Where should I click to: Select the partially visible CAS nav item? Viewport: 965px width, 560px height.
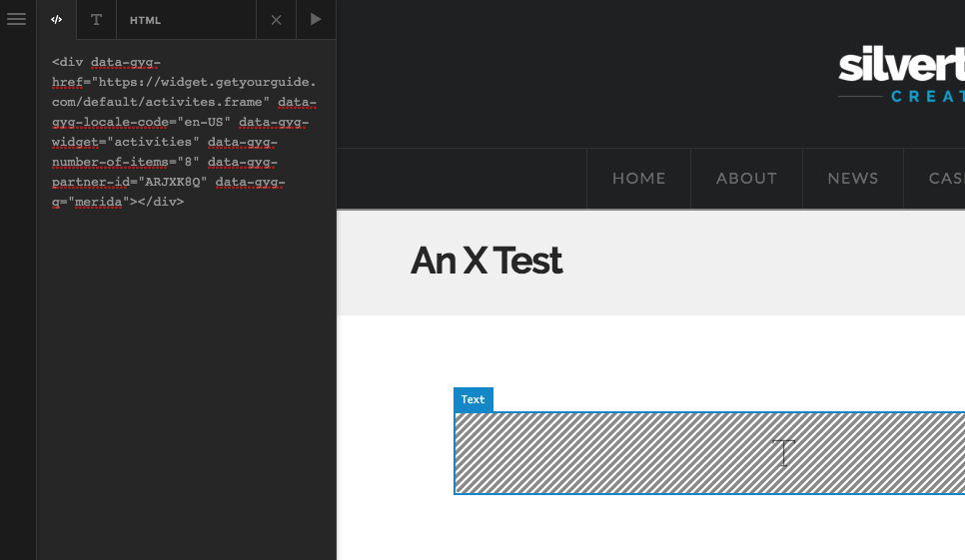pos(947,179)
